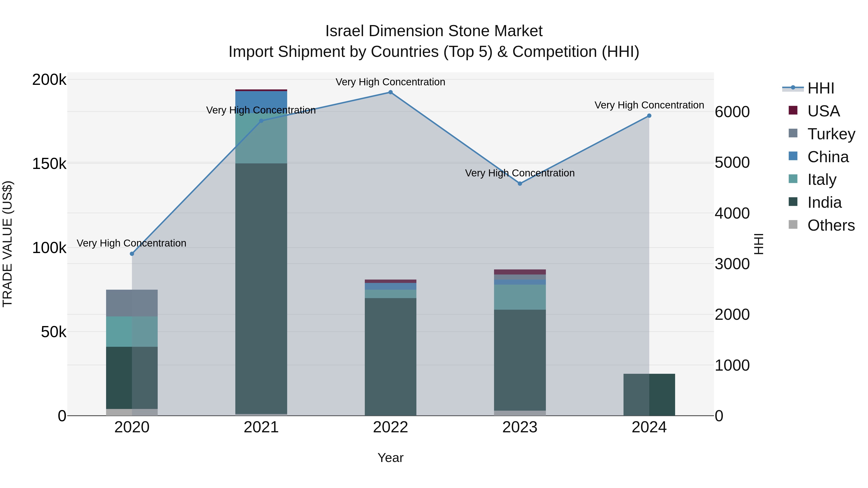The width and height of the screenshot is (868, 488).
Task: Select the Italy segment of the 2023 bar
Action: [520, 297]
